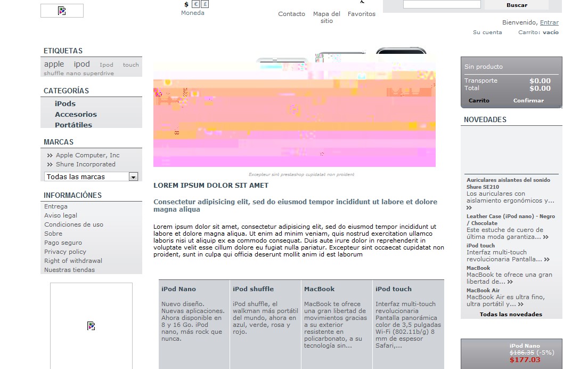Open Right of withdrawal page
The image size is (588, 369).
click(73, 261)
